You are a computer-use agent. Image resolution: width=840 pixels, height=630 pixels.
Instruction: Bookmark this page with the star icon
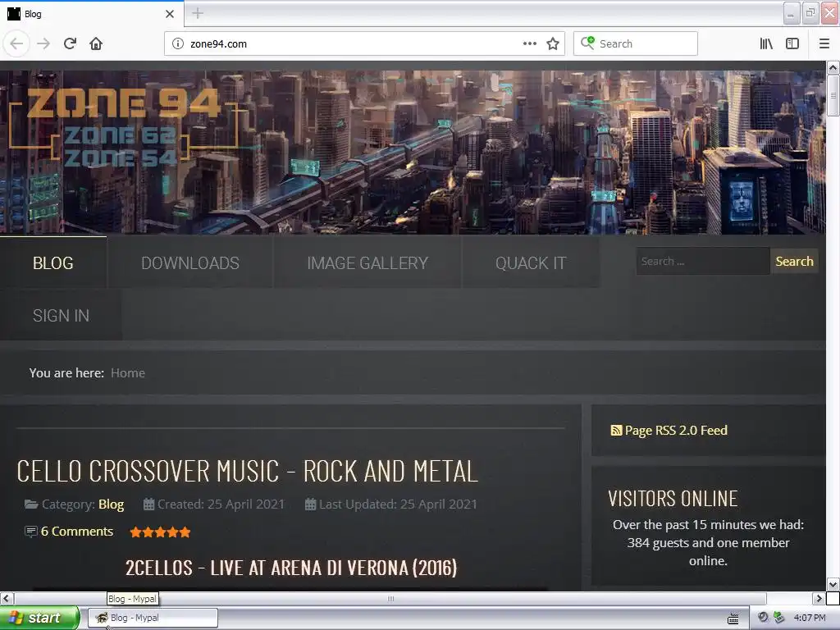tap(553, 44)
